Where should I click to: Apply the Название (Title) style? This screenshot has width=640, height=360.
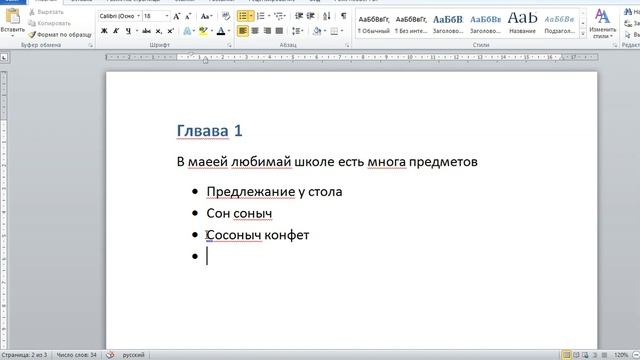click(522, 24)
